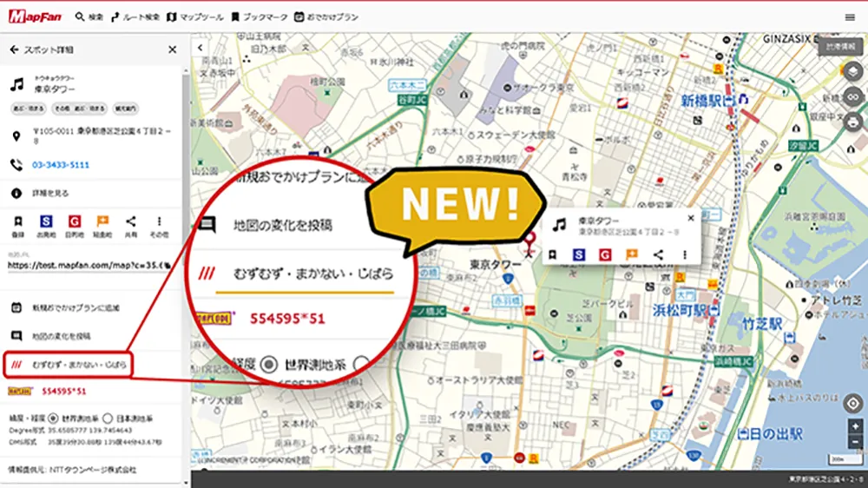Click the current location target icon
Screen dimensions: 868x488
tap(853, 403)
